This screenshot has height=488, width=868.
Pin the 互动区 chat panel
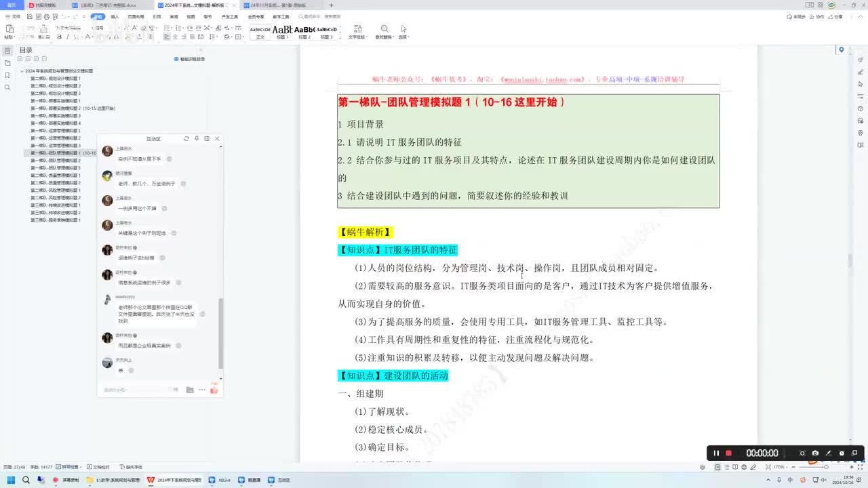[197, 138]
